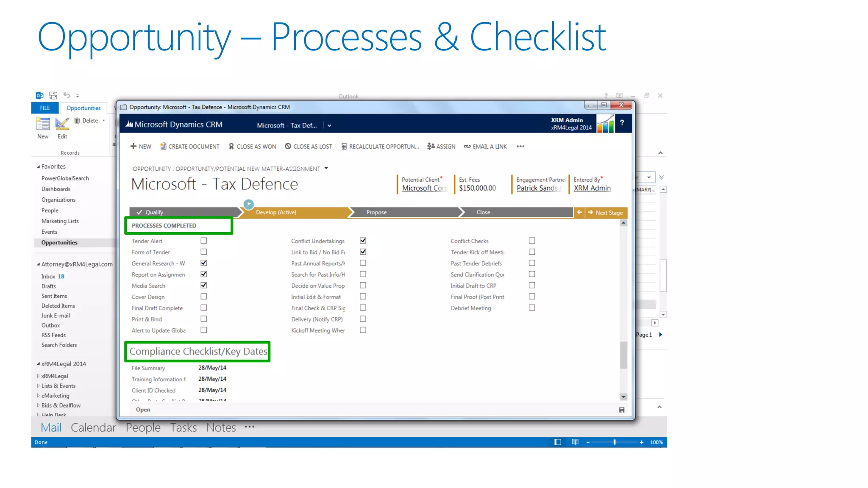Open the Patrick Sands engagement partner link
Image resolution: width=868 pixels, height=488 pixels.
click(x=538, y=188)
